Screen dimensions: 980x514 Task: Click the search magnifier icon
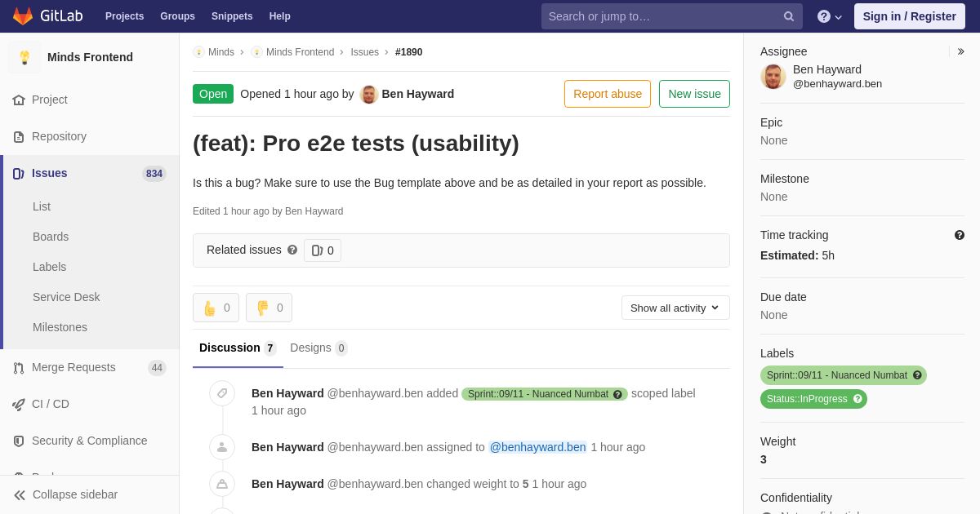point(788,16)
